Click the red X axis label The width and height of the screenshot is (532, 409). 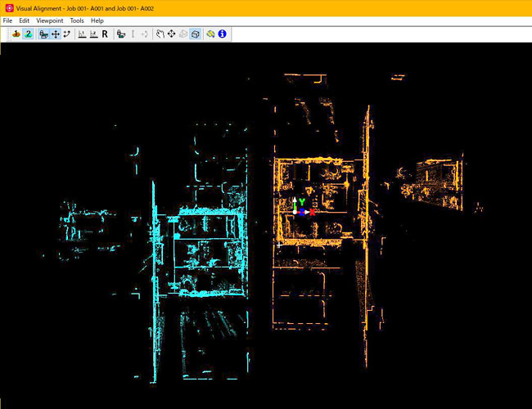point(312,213)
